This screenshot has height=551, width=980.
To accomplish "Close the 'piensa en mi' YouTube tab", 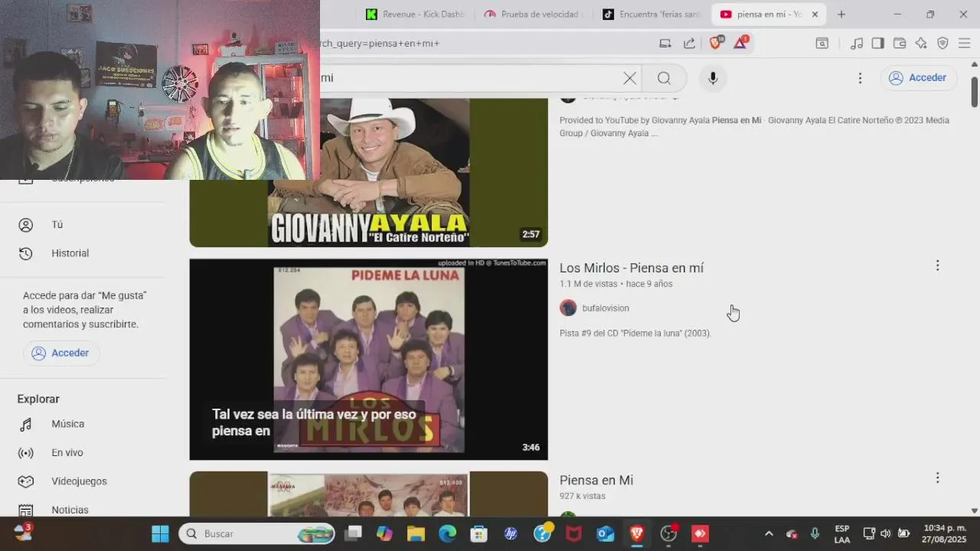I will point(815,15).
